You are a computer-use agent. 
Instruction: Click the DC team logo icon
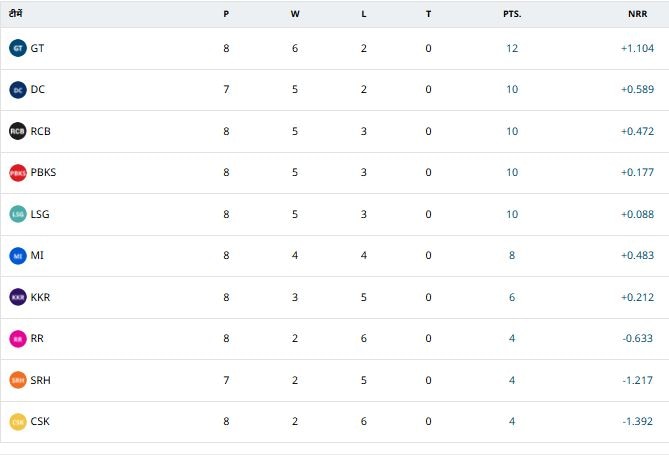[x=17, y=90]
